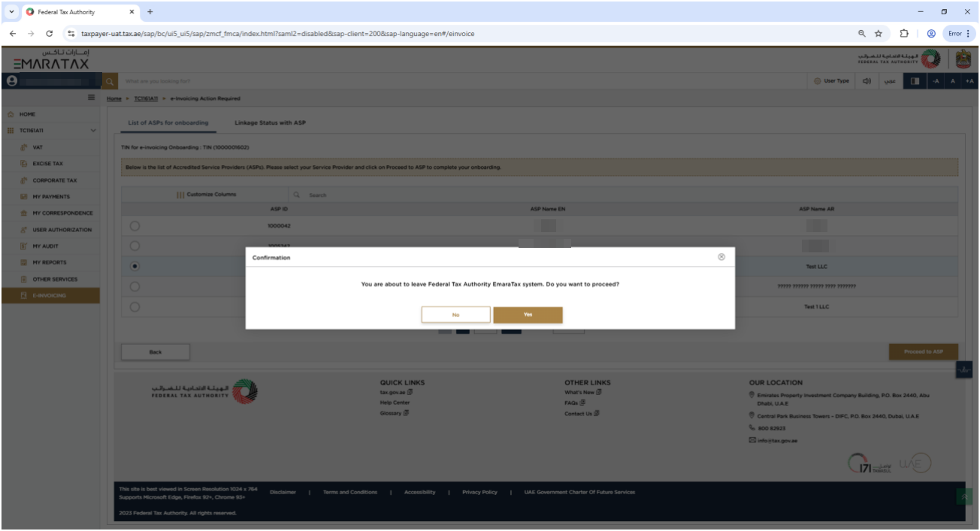Select the radio button for Test 1 LLC

[x=135, y=306]
